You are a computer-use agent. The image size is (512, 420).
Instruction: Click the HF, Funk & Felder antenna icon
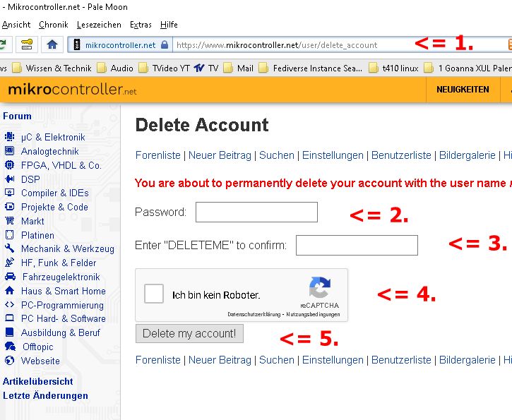pyautogui.click(x=10, y=263)
